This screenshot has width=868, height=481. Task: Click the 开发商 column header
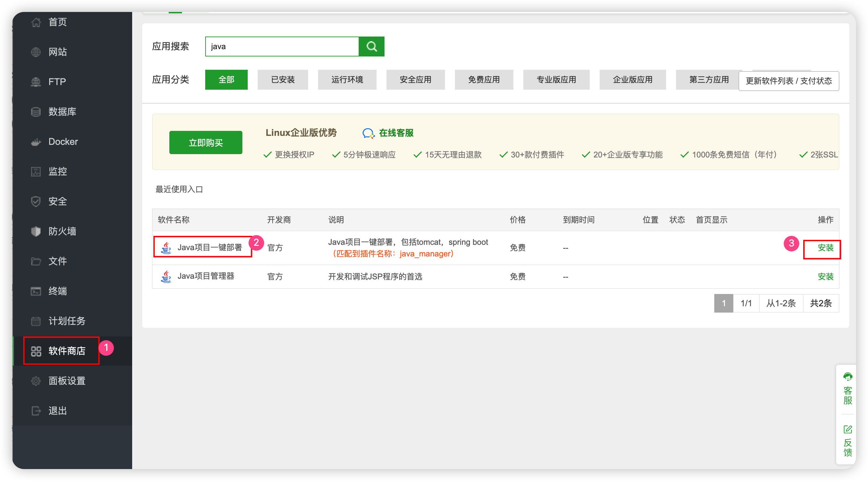pyautogui.click(x=279, y=220)
